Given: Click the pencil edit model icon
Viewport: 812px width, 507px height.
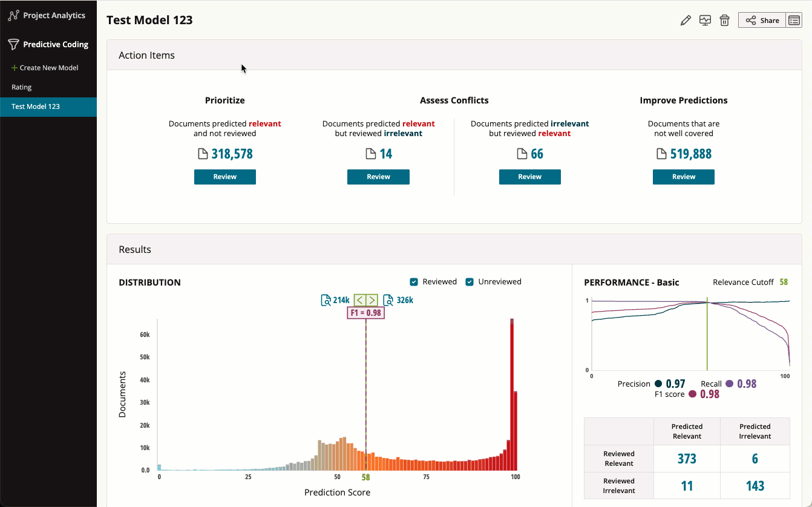Looking at the screenshot, I should pos(686,21).
